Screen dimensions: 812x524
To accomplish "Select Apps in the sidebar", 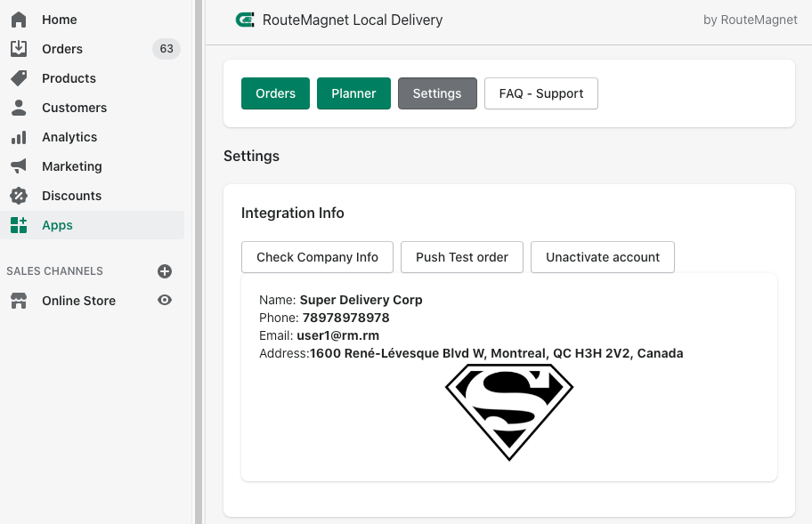I will click(93, 225).
